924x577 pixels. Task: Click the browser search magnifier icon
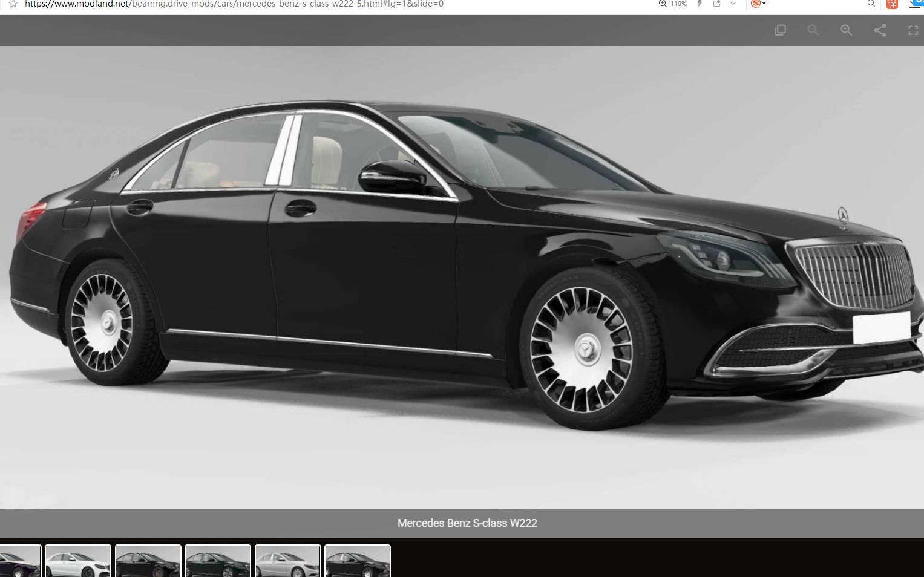click(x=871, y=4)
